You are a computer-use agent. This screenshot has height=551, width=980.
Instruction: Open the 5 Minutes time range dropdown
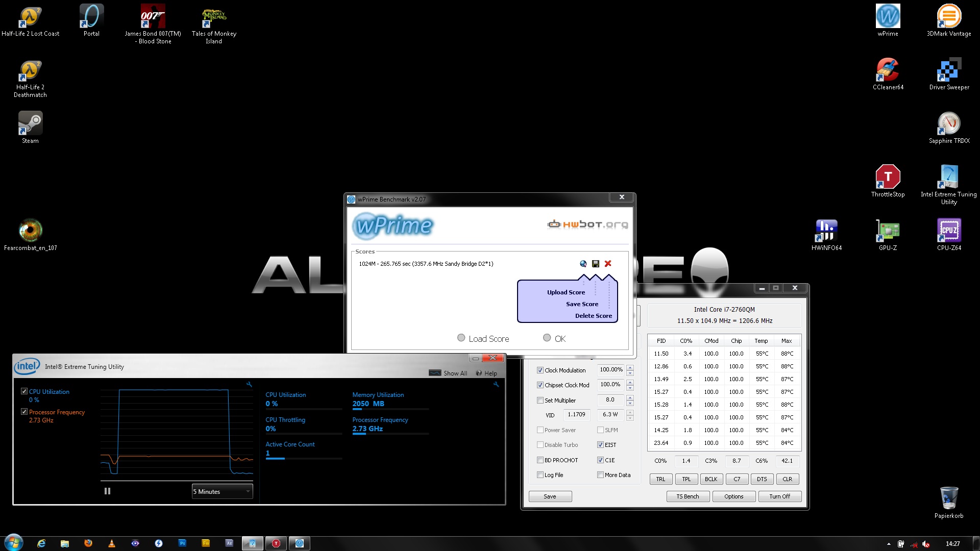[x=222, y=491]
